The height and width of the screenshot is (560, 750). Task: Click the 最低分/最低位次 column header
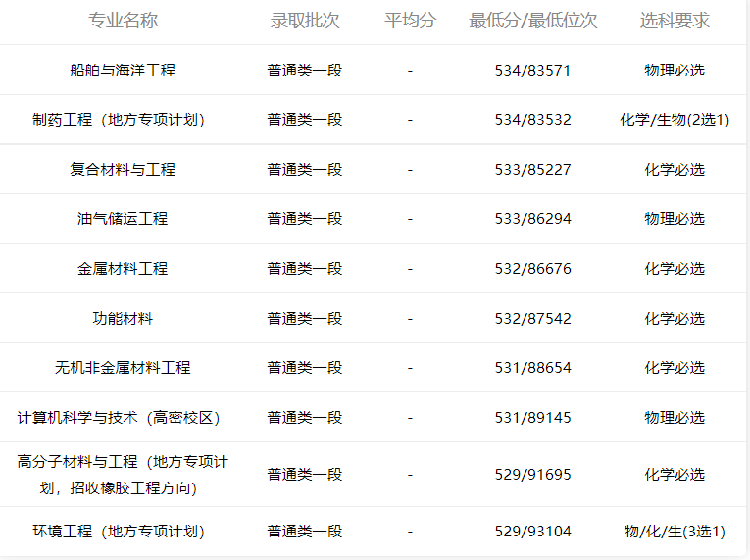pyautogui.click(x=533, y=21)
